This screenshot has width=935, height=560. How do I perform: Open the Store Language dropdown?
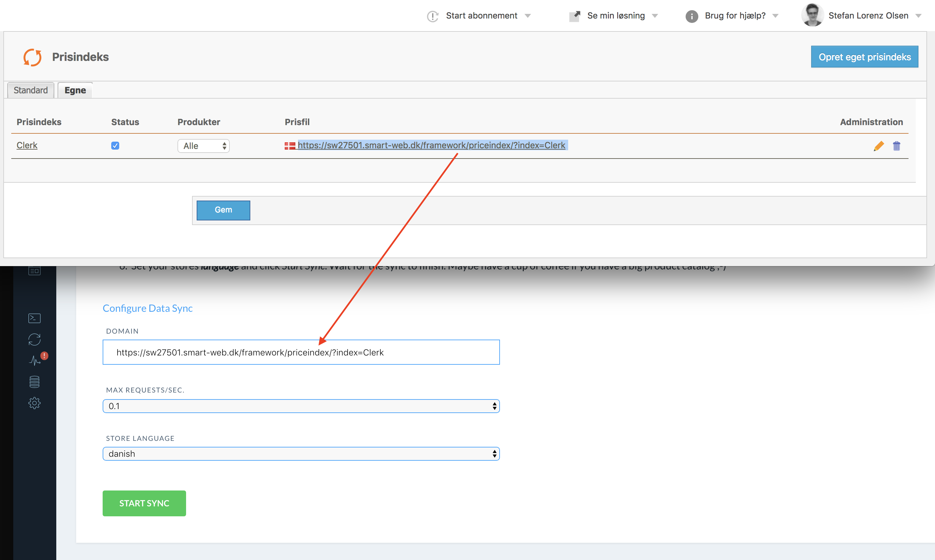(x=301, y=453)
